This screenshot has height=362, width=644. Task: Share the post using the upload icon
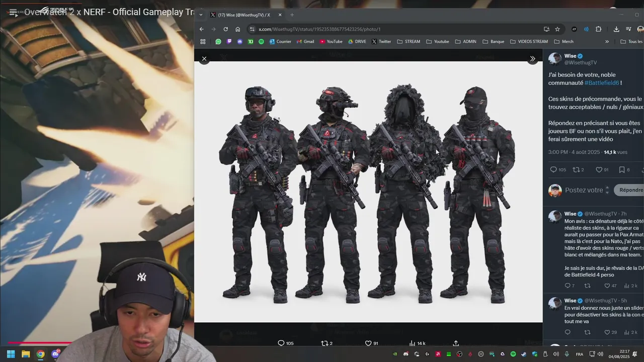(456, 343)
